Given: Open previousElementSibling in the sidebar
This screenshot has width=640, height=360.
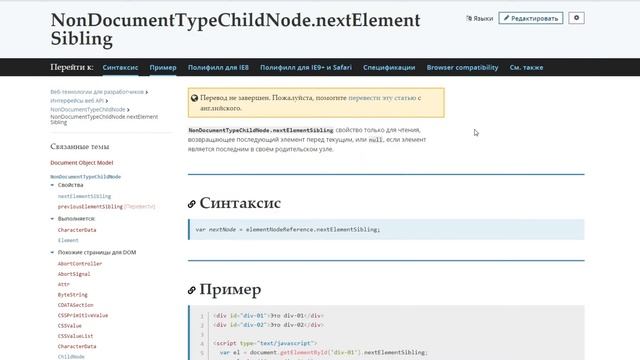Looking at the screenshot, I should pos(90,207).
